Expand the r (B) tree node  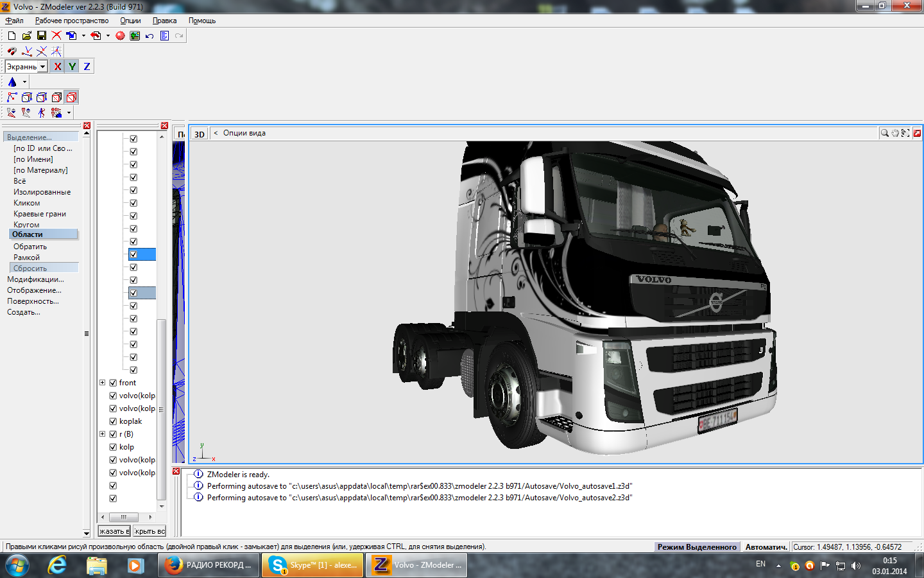[x=103, y=434]
